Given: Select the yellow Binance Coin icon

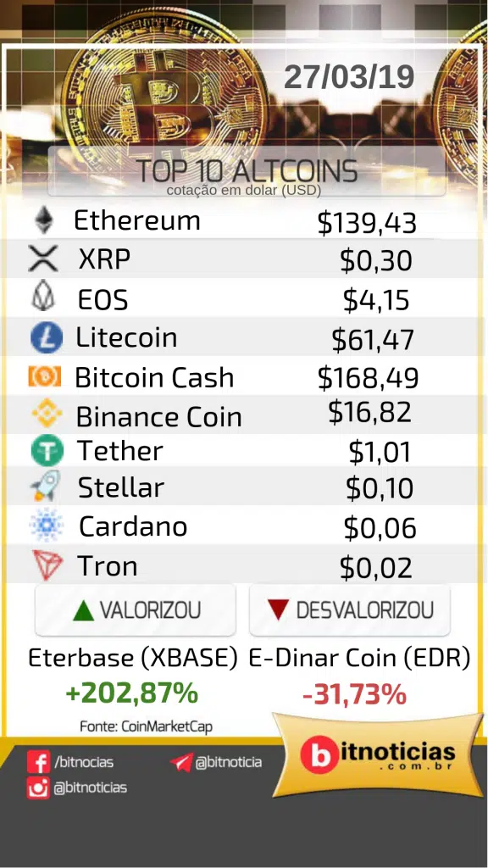Looking at the screenshot, I should tap(47, 415).
